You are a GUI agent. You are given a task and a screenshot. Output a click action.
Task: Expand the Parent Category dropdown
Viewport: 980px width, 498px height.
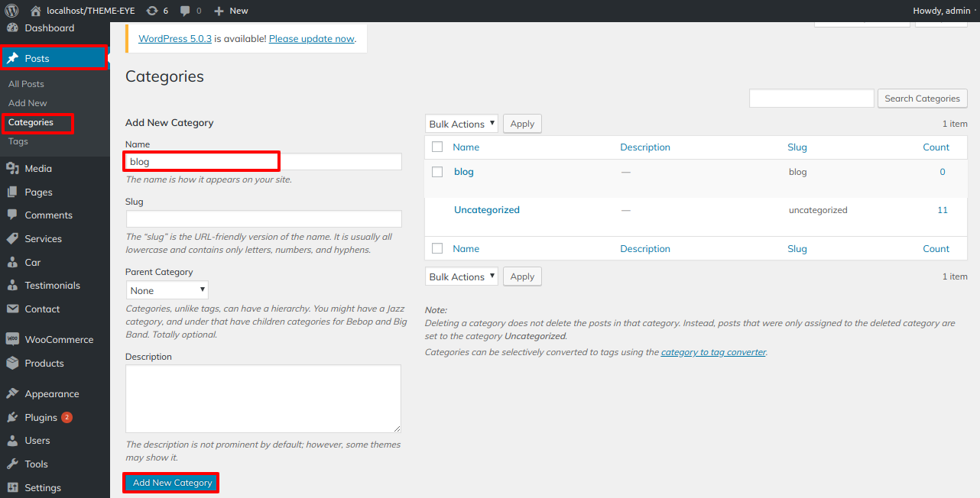click(167, 290)
